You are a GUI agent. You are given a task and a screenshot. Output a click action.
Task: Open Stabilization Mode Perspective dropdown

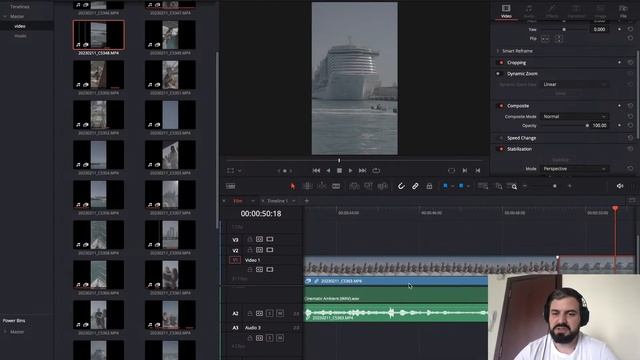coord(574,169)
